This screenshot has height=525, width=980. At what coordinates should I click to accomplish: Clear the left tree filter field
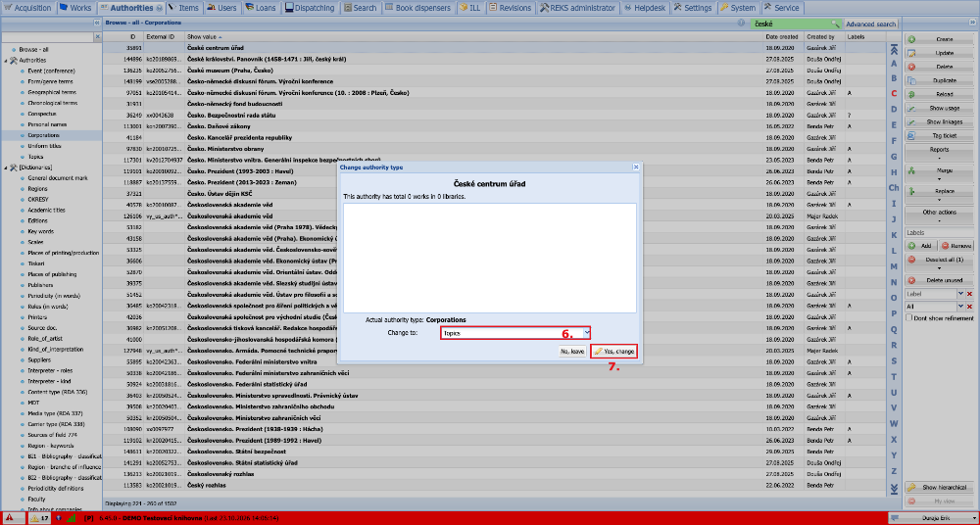tap(97, 37)
